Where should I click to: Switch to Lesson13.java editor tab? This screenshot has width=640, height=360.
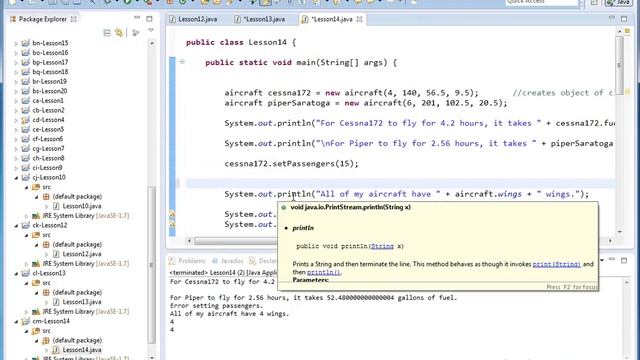pos(260,19)
